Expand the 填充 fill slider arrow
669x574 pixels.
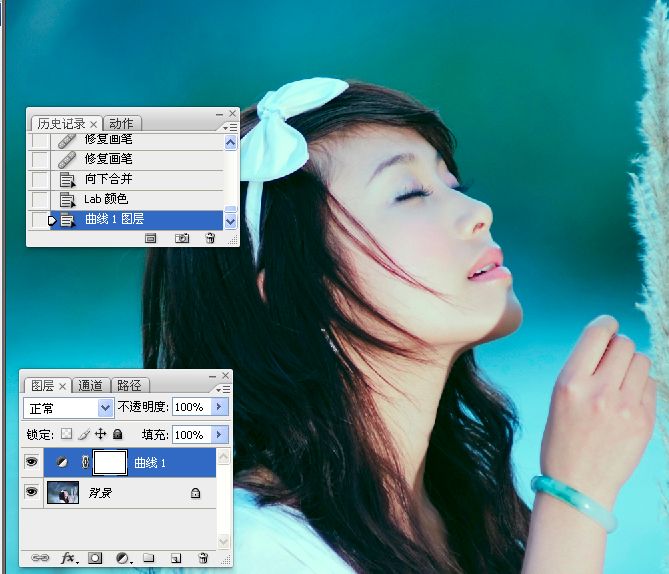point(220,435)
